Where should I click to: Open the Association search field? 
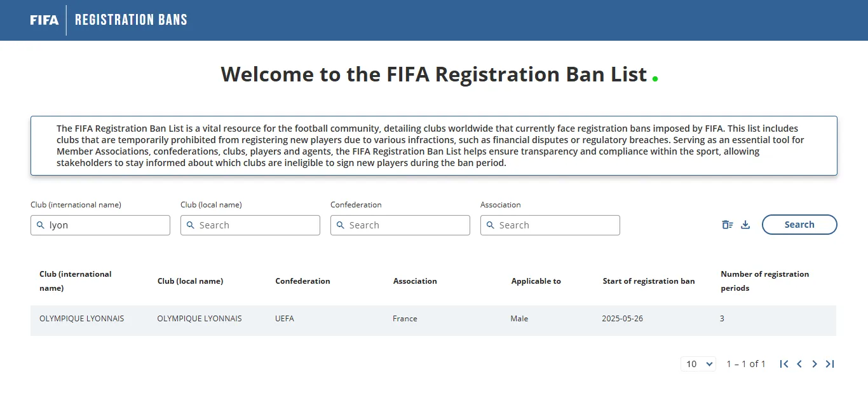550,225
